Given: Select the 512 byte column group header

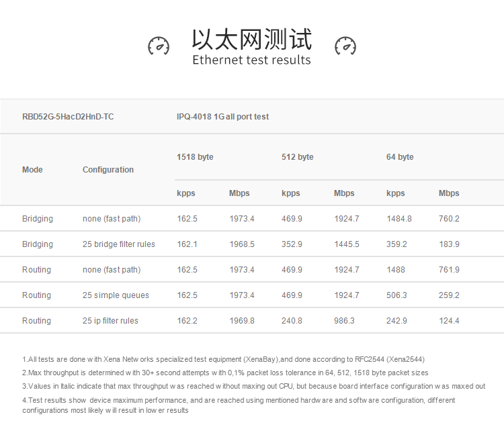Looking at the screenshot, I should 297,157.
